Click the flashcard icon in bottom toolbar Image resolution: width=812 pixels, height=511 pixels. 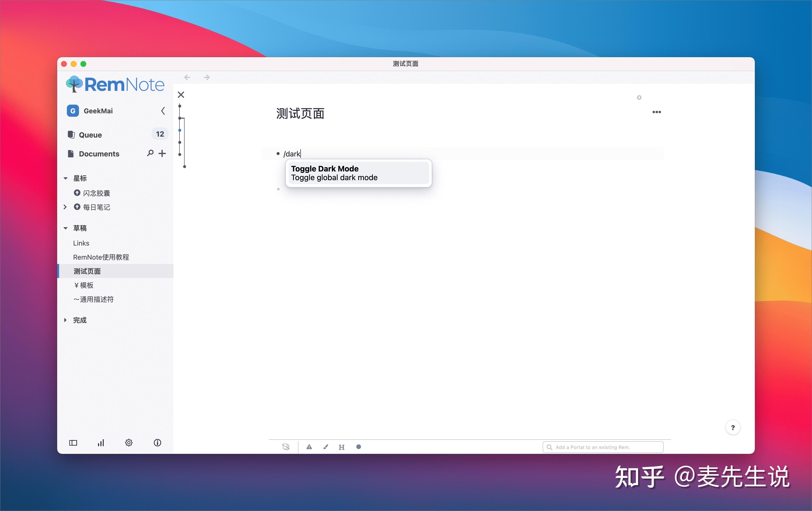pos(286,447)
